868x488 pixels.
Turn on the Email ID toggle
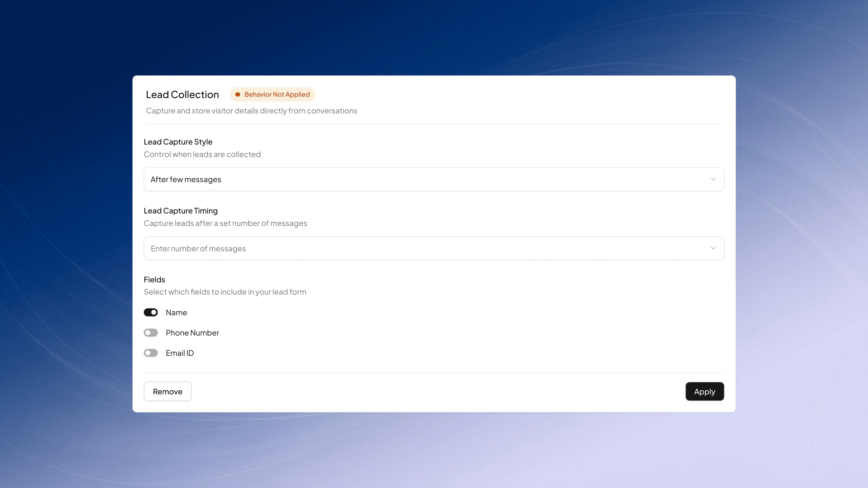(x=151, y=353)
